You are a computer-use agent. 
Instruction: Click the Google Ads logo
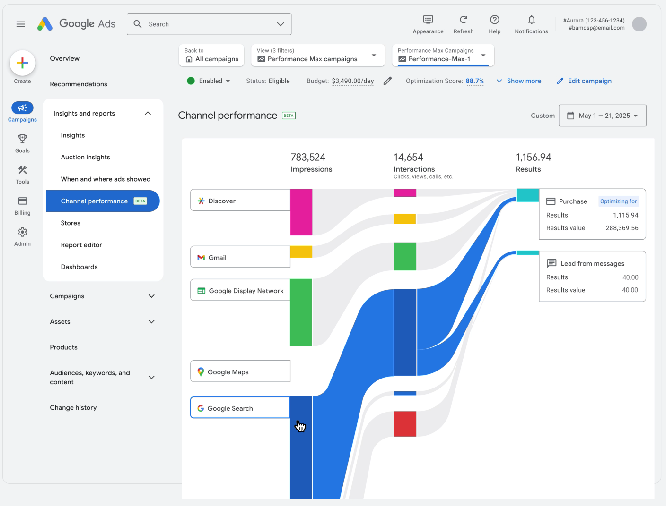pyautogui.click(x=76, y=24)
